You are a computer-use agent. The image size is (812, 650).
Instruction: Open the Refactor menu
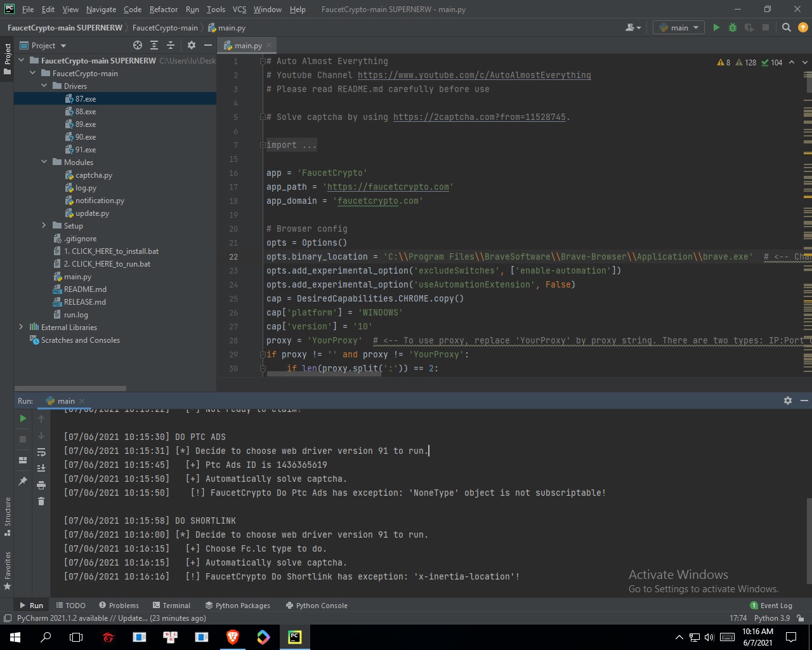coord(164,9)
